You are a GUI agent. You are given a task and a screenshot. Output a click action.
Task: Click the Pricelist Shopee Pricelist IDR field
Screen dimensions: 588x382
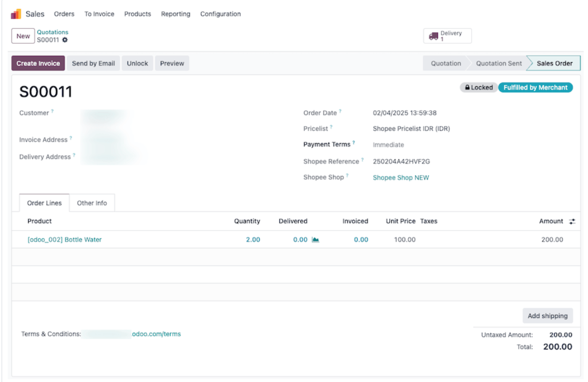411,129
